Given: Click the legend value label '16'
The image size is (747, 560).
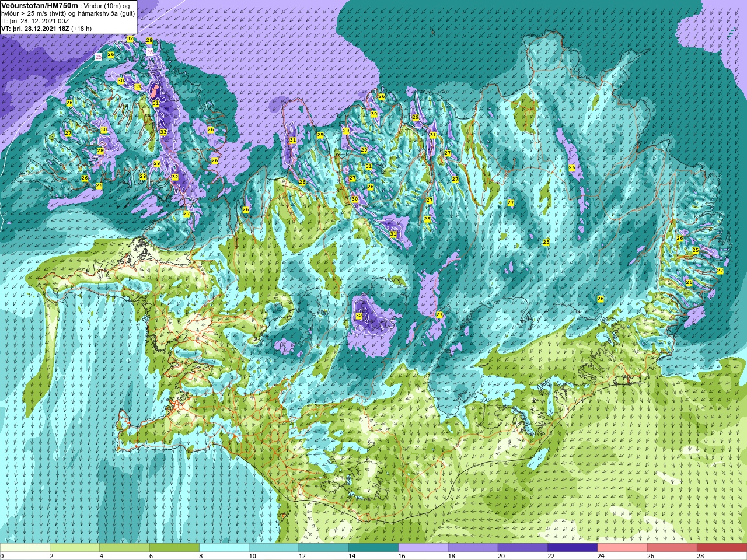Looking at the screenshot, I should 402,556.
